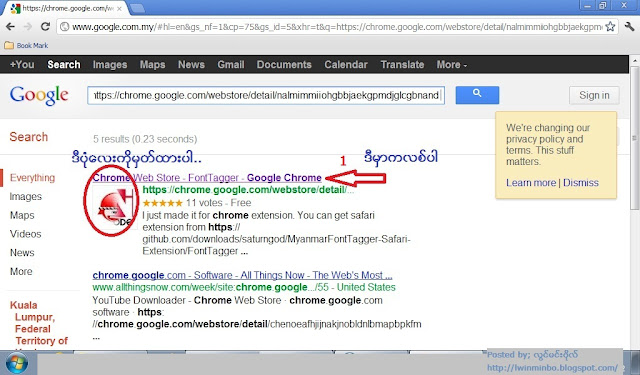Image resolution: width=640 pixels, height=375 pixels.
Task: Open a new tab
Action: pos(137,8)
